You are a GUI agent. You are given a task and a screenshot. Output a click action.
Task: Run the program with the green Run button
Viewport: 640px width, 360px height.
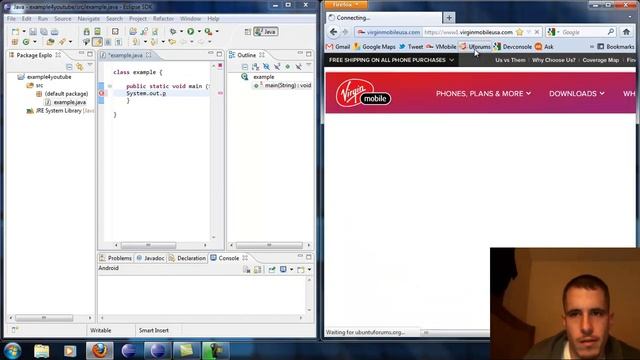(x=191, y=31)
